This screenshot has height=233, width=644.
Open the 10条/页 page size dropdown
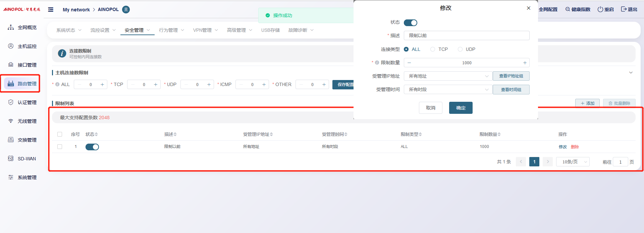click(573, 162)
